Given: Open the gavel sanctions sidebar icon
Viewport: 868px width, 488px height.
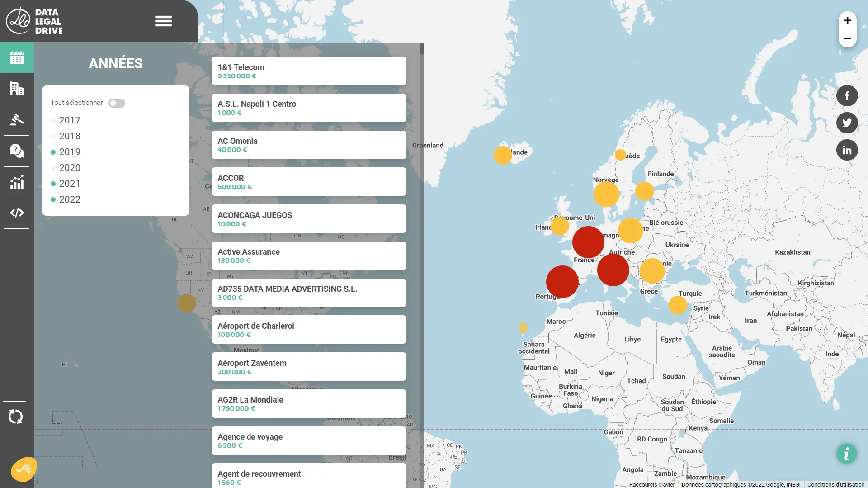Looking at the screenshot, I should (17, 120).
